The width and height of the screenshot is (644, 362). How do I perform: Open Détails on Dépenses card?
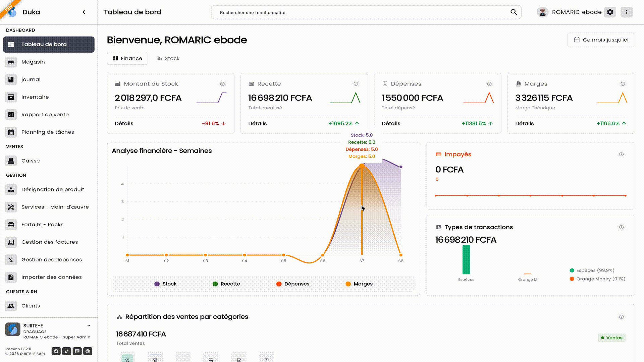[391, 123]
